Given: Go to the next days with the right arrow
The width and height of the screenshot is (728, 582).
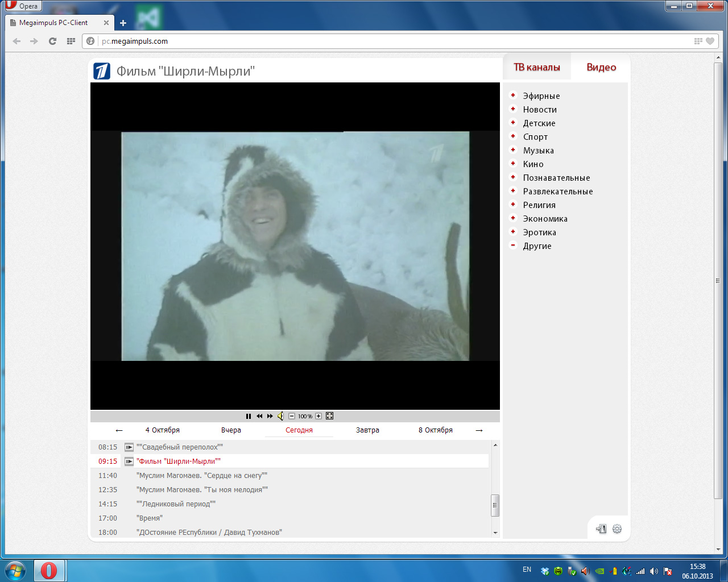Looking at the screenshot, I should coord(479,430).
